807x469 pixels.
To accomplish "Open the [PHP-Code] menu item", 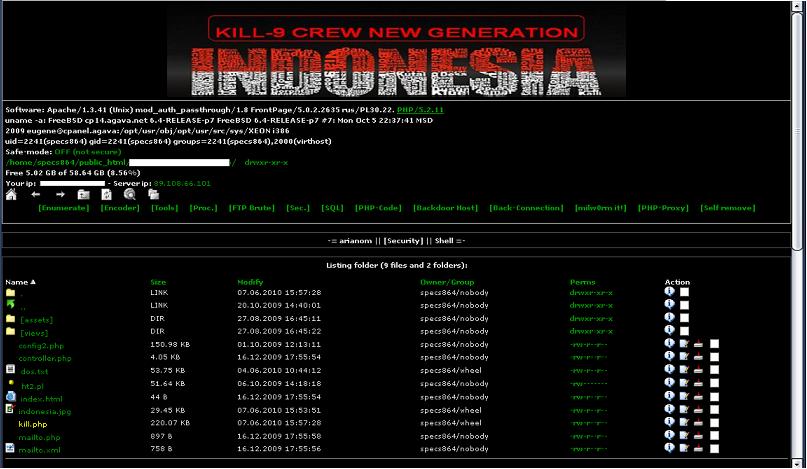I will coord(378,208).
